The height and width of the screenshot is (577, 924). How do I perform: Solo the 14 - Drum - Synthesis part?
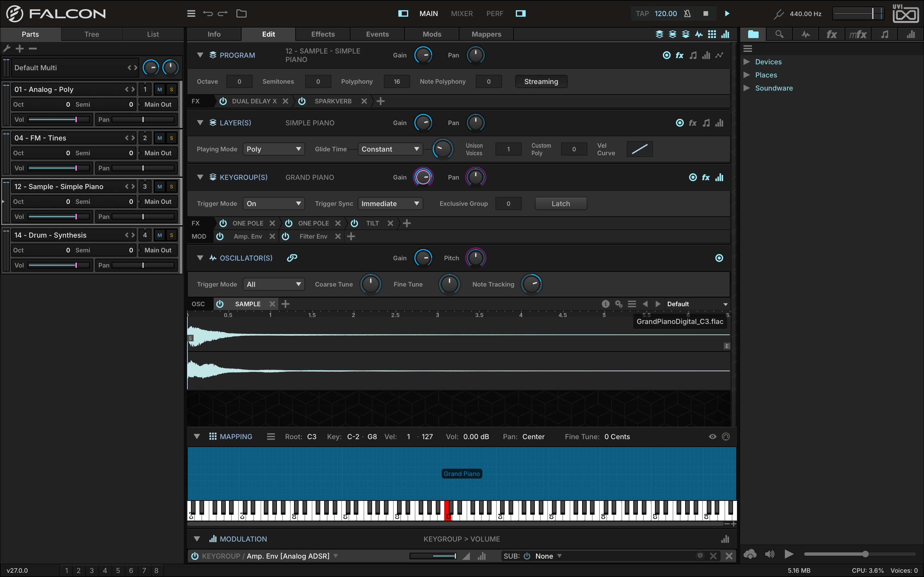click(172, 235)
